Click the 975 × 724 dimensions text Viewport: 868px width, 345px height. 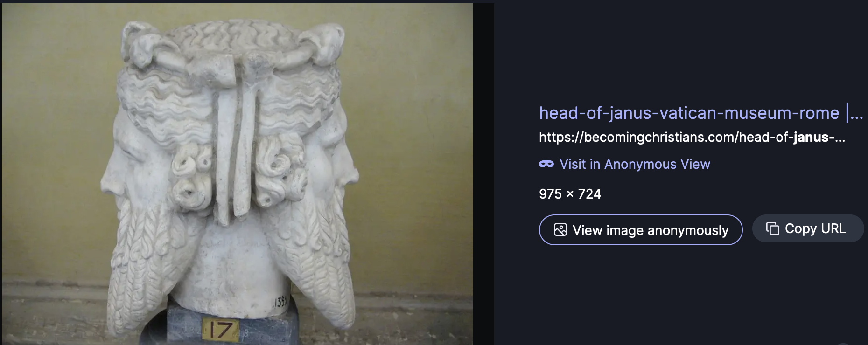pyautogui.click(x=570, y=194)
